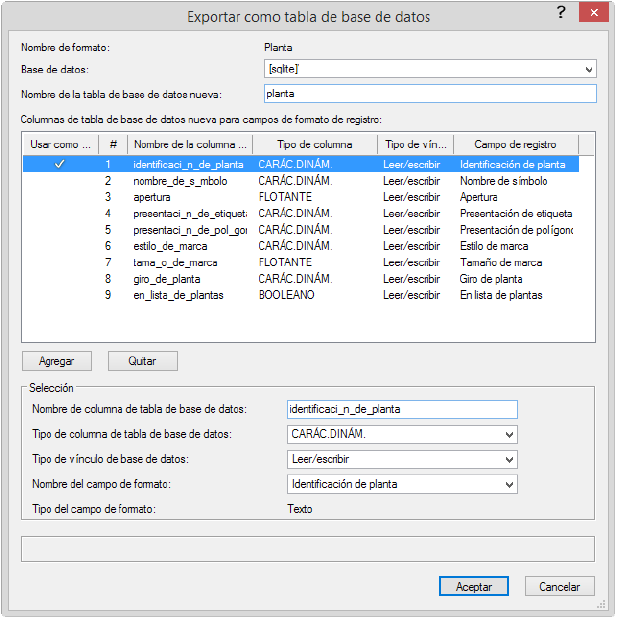Viewport: 617px width, 618px height.
Task: Click 'Presentación de polígono' record field cell
Action: tap(516, 230)
